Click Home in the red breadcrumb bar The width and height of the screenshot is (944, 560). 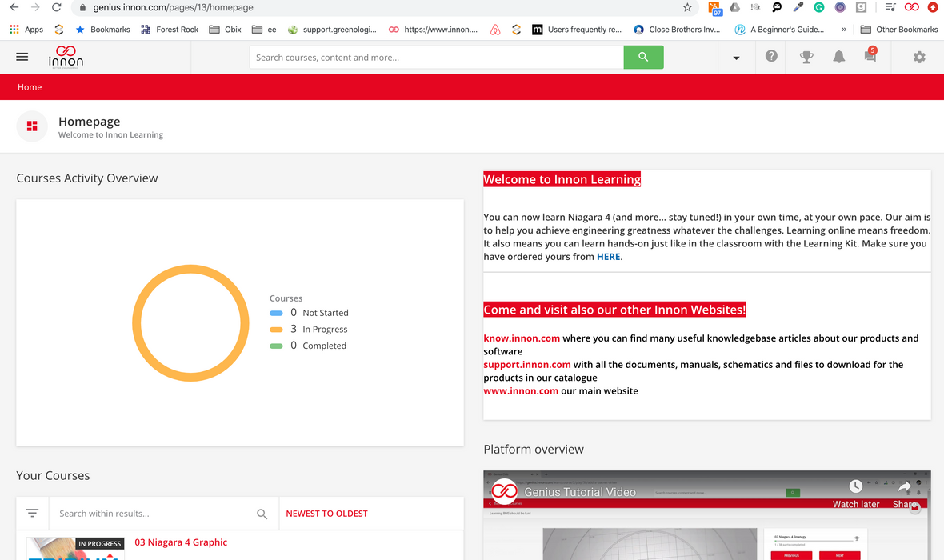[30, 87]
